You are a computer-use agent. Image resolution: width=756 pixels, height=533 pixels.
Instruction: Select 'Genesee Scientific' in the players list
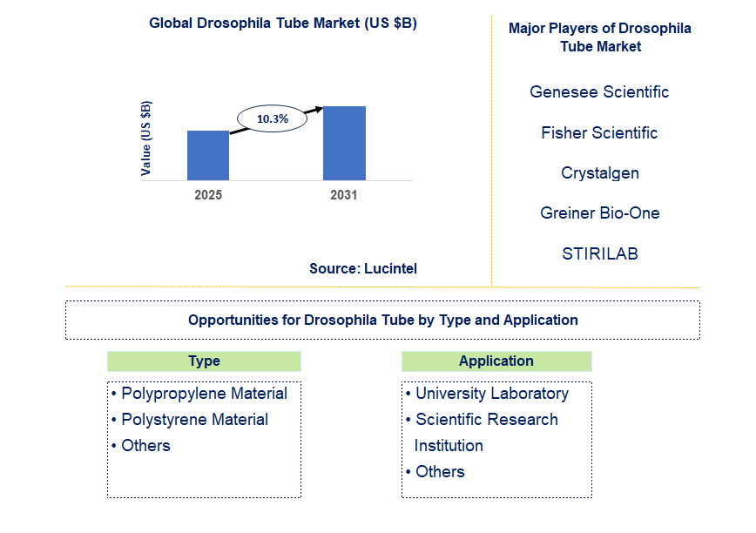point(599,91)
